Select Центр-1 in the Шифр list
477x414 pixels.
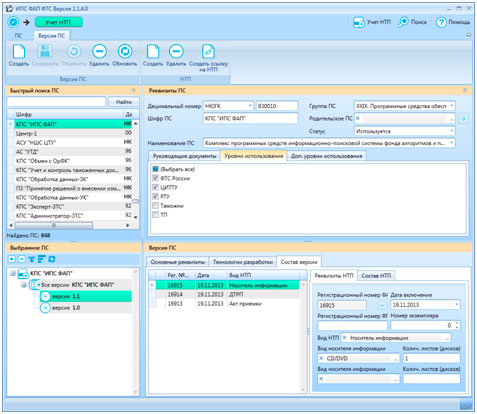(x=69, y=133)
